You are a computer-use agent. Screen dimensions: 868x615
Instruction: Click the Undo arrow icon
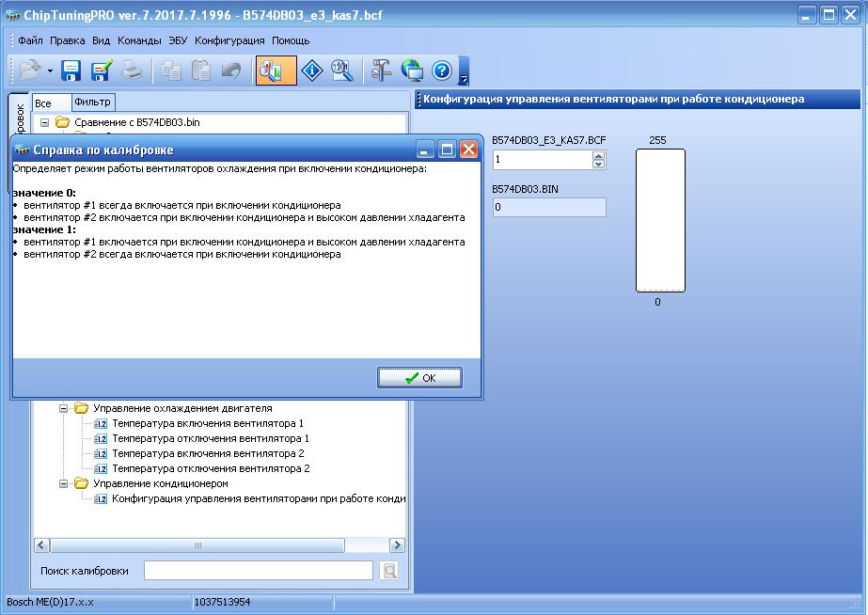231,71
